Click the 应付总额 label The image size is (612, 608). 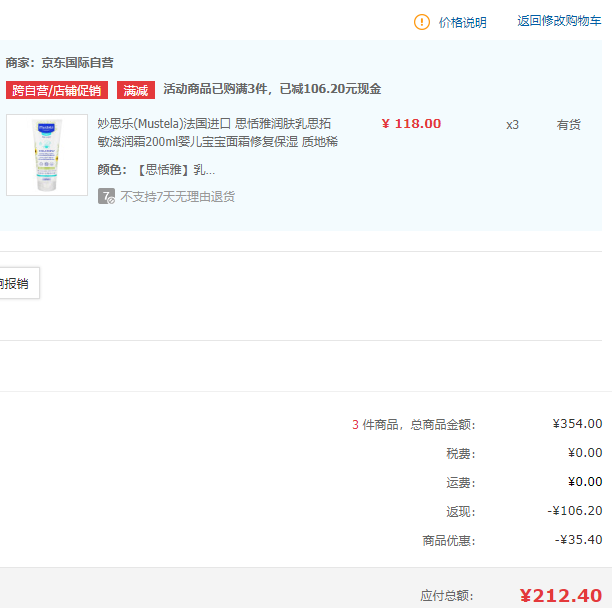[x=447, y=596]
